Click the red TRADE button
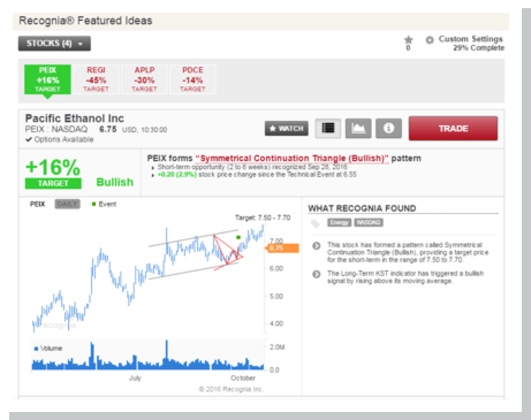 click(x=453, y=129)
